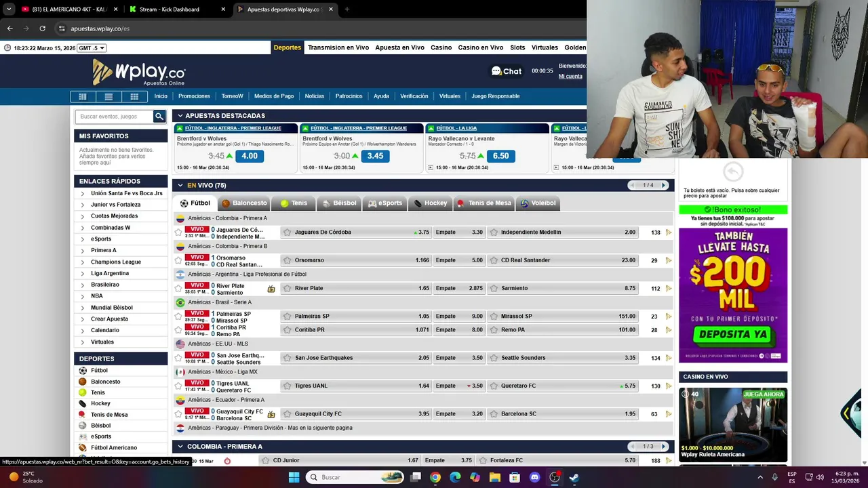Click next arrow in Colombia Primera A pager

pos(663,447)
